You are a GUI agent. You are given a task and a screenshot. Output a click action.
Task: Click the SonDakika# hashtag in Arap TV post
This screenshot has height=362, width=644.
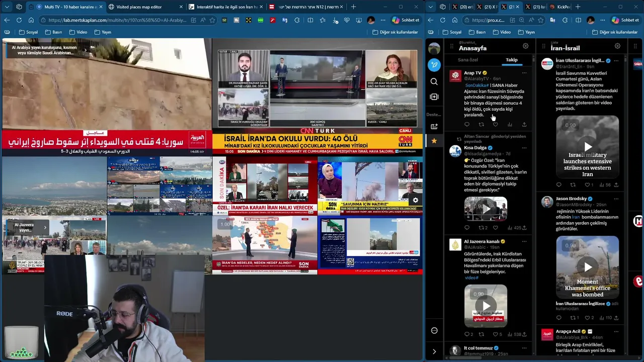pos(476,85)
